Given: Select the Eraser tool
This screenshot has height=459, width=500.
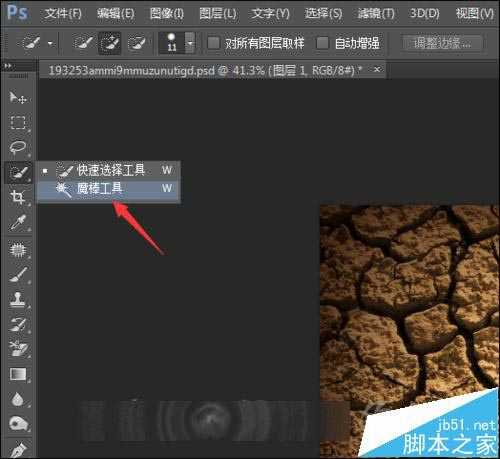Looking at the screenshot, I should point(18,349).
